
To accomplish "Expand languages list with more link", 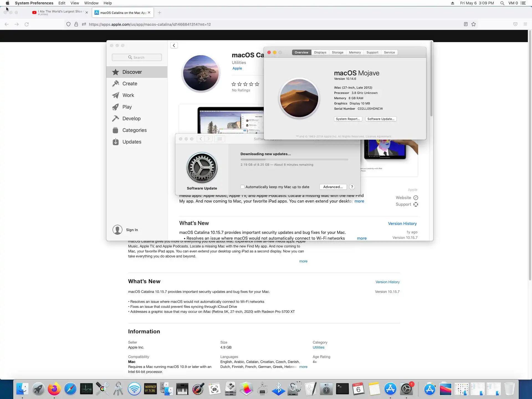I will [303, 367].
